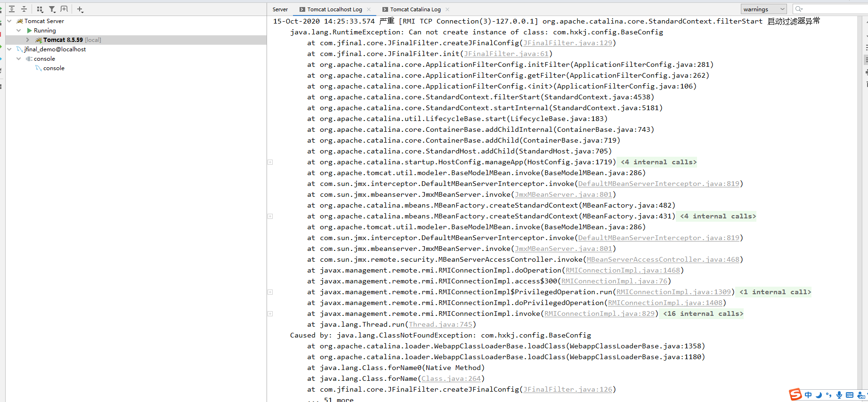
Task: Click the Collapse All toolbar icon
Action: [x=24, y=9]
